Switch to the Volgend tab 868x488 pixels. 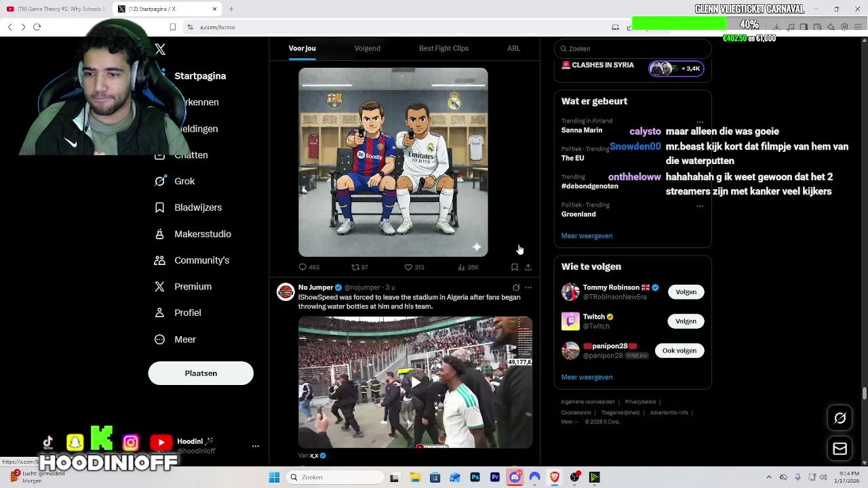(368, 48)
